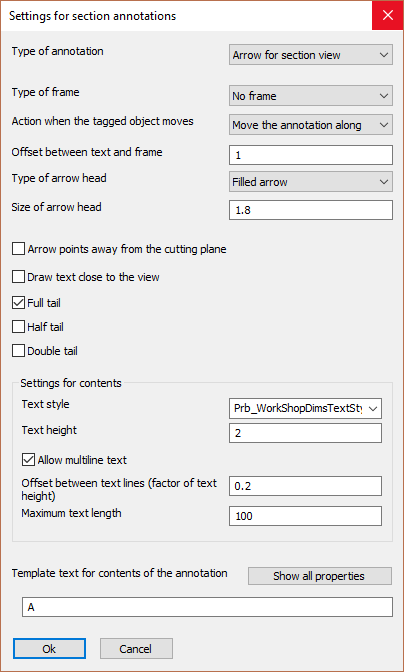Expand the Type of arrow head dropdown
The image size is (404, 672).
coord(311,182)
